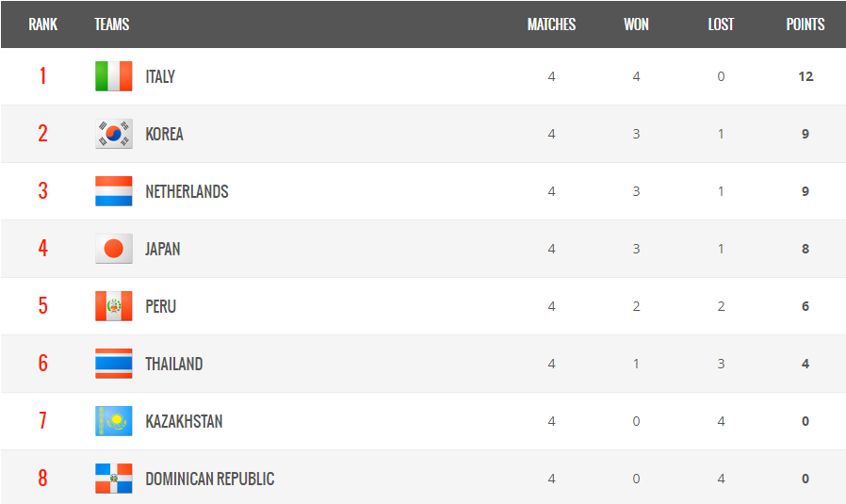This screenshot has height=504, width=846.
Task: Click the Dominican Republic flag icon
Action: click(113, 479)
